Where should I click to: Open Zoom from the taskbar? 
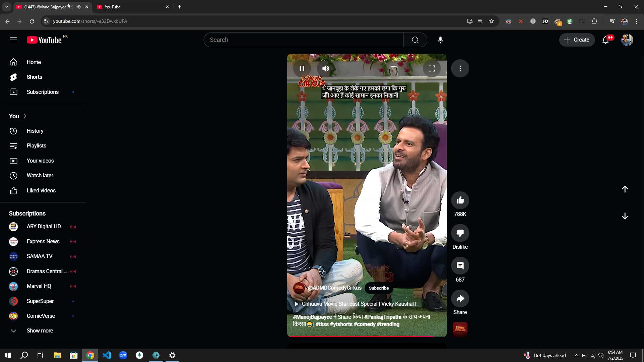(x=123, y=355)
